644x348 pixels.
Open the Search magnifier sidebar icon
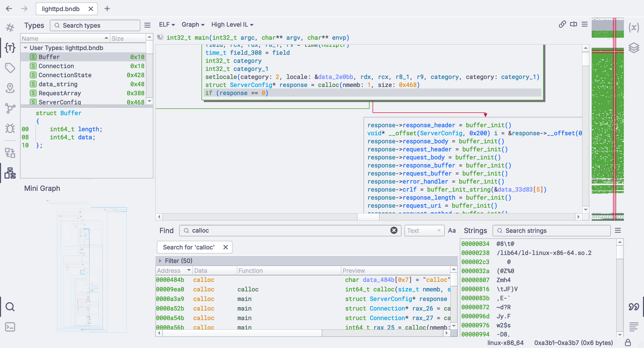click(x=10, y=307)
